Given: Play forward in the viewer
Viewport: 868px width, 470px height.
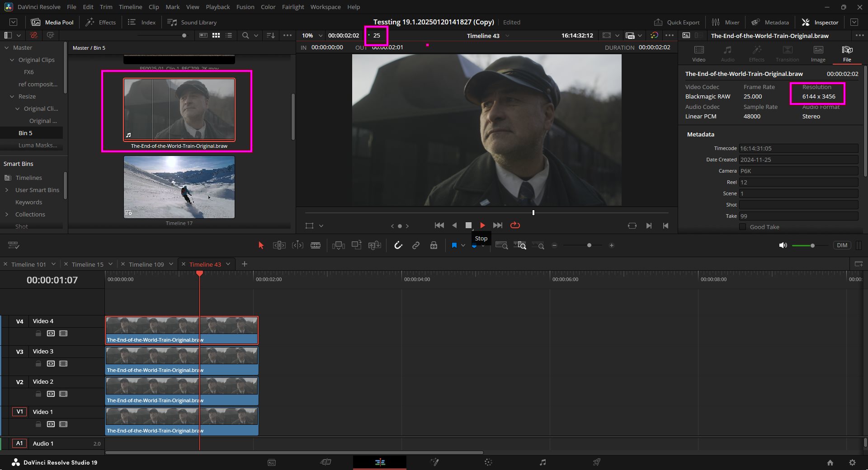Looking at the screenshot, I should (x=482, y=225).
